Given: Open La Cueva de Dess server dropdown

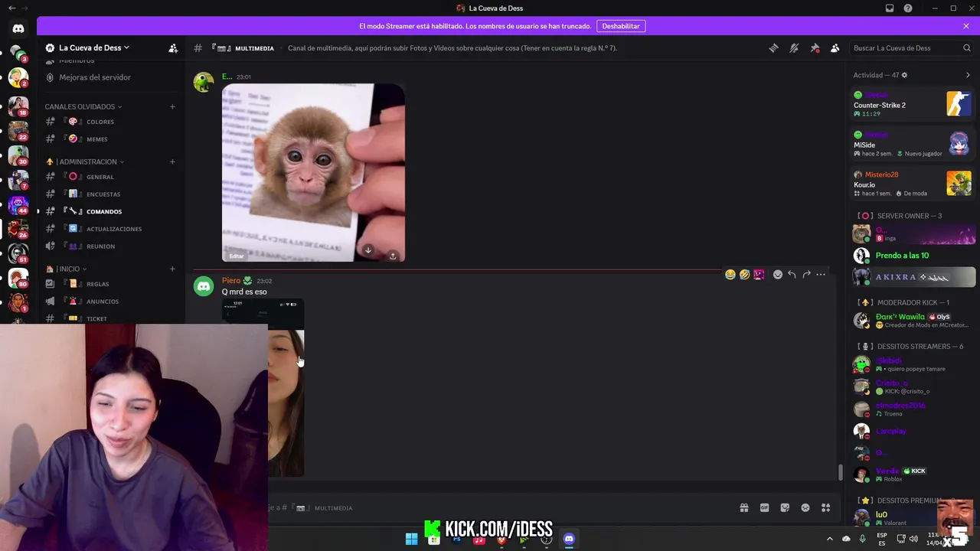Looking at the screenshot, I should [x=94, y=47].
